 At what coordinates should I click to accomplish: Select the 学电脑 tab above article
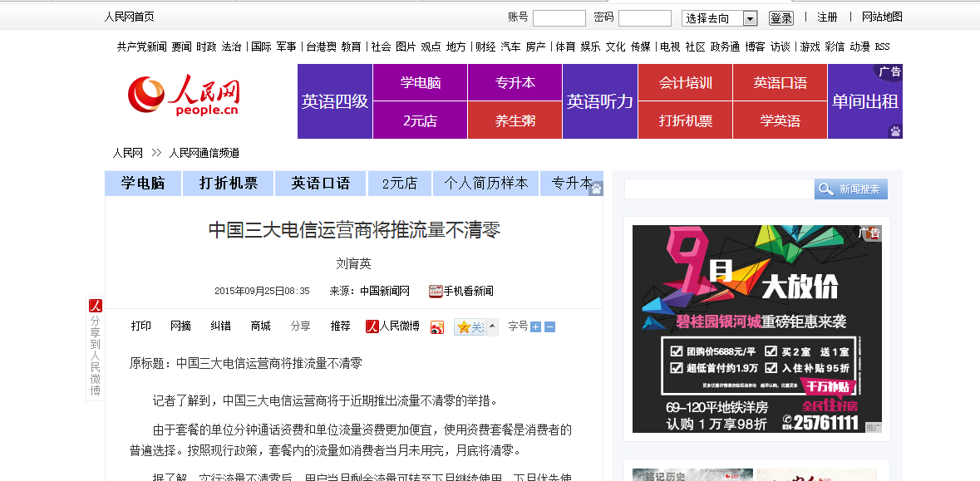click(143, 184)
